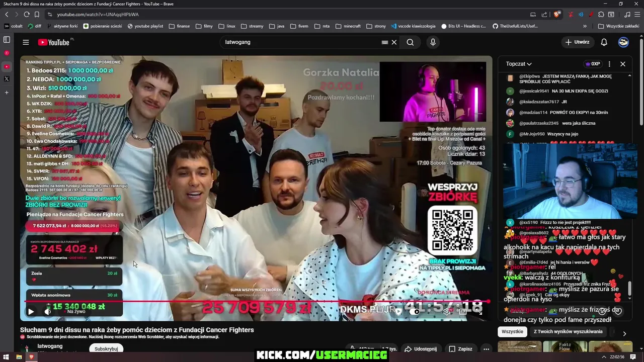Screen dimensions: 644x362
Task: Run the search with the magnifier button
Action: pos(410,42)
